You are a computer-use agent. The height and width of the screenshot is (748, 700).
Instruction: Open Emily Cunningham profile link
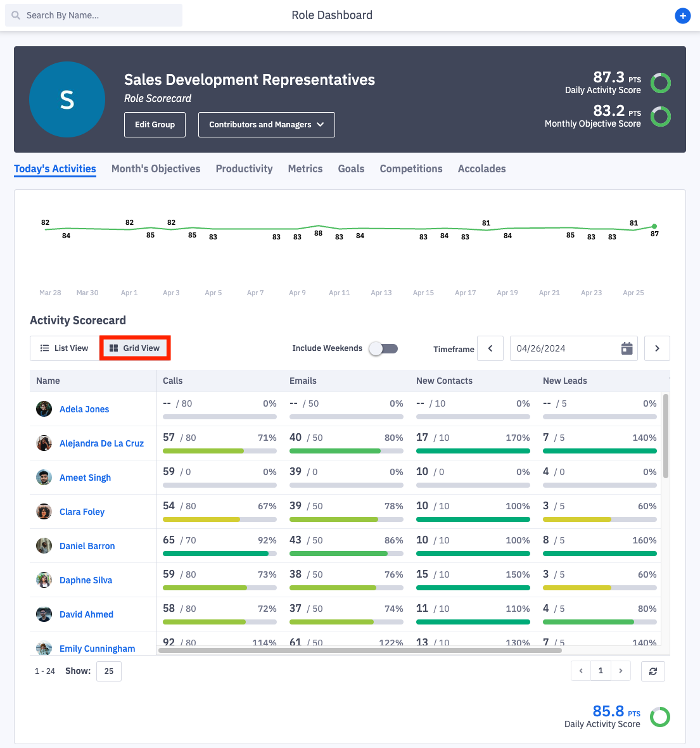click(98, 649)
